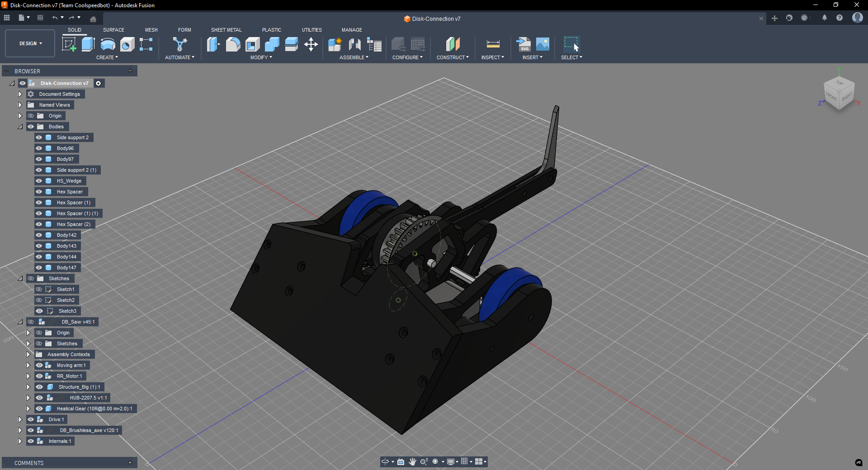This screenshot has height=470, width=868.
Task: Select the Joint tool icon
Action: (355, 44)
